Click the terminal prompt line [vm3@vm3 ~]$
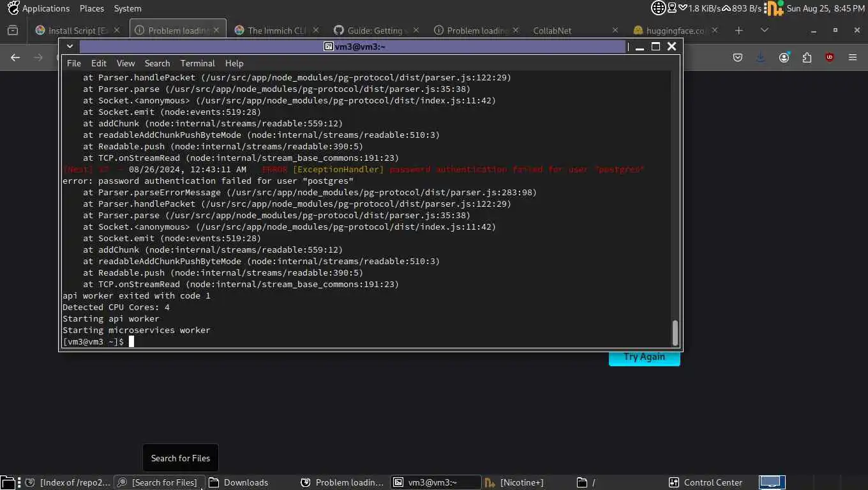Viewport: 868px width, 490px height. pos(93,342)
